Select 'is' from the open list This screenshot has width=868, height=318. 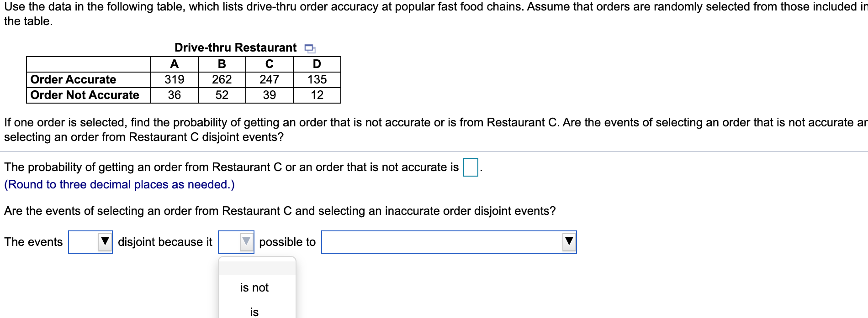(253, 312)
